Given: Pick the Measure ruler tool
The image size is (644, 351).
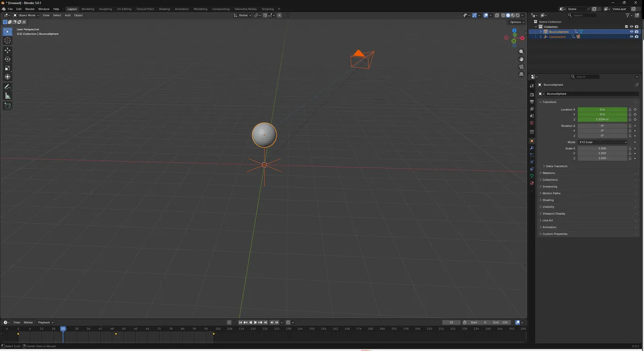Looking at the screenshot, I should pos(7,96).
